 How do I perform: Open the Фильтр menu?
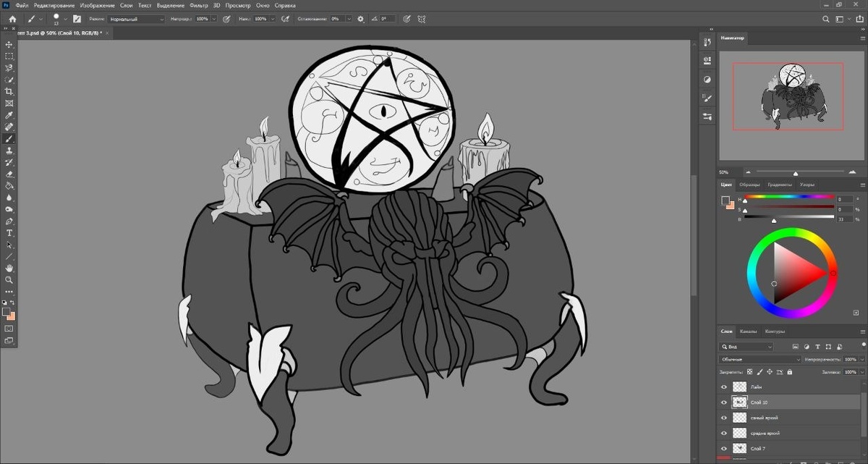(199, 5)
